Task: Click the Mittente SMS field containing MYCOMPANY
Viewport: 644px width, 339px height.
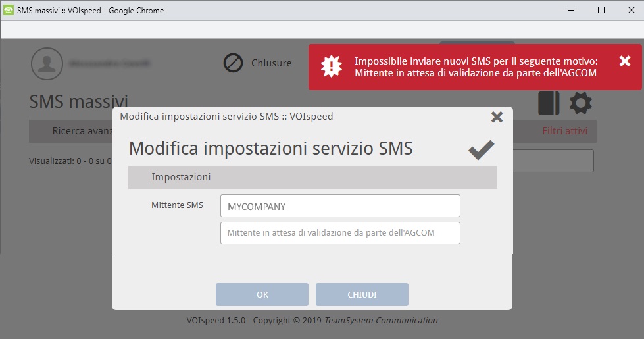Action: (340, 206)
